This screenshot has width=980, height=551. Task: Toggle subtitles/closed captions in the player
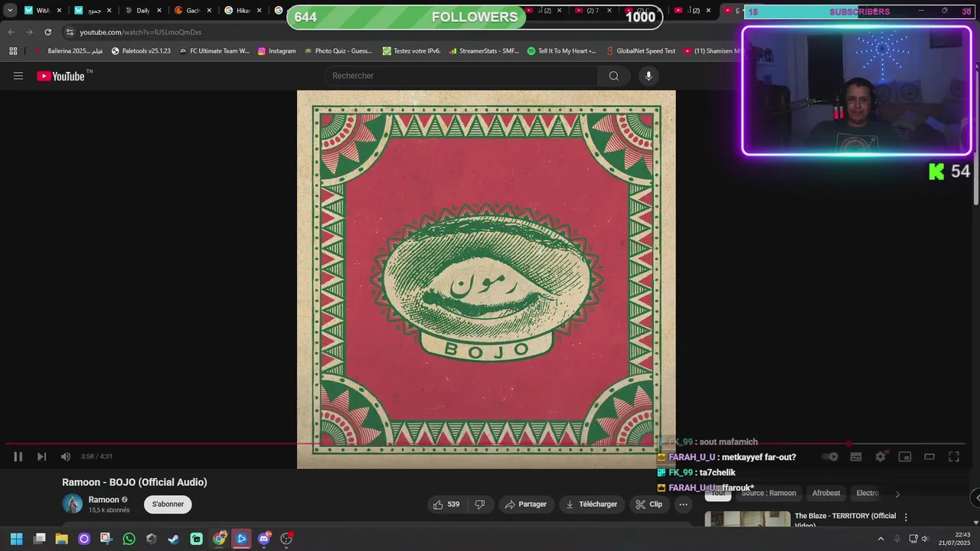pos(856,457)
